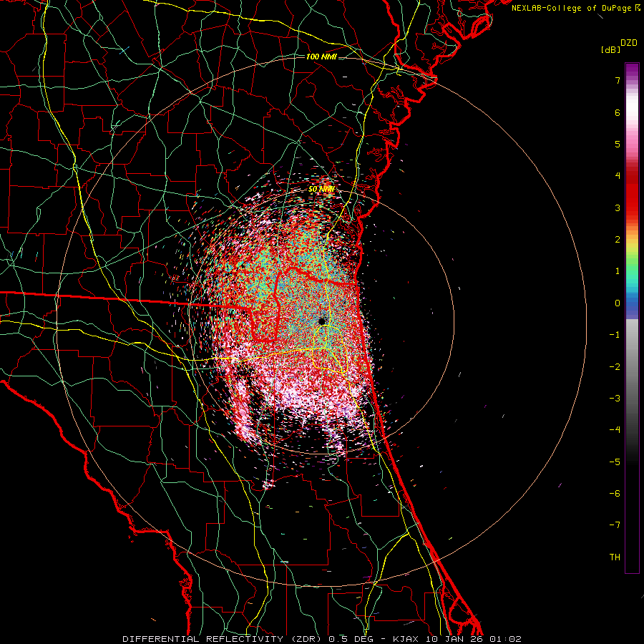Click the [dB] unit label
This screenshot has height=644, width=644.
[x=610, y=50]
